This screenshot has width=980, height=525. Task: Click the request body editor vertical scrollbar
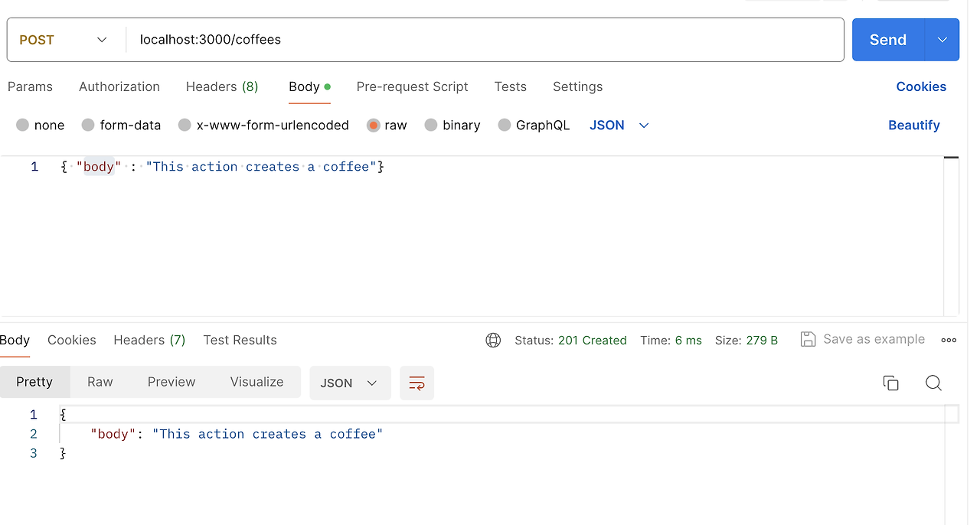coord(951,236)
